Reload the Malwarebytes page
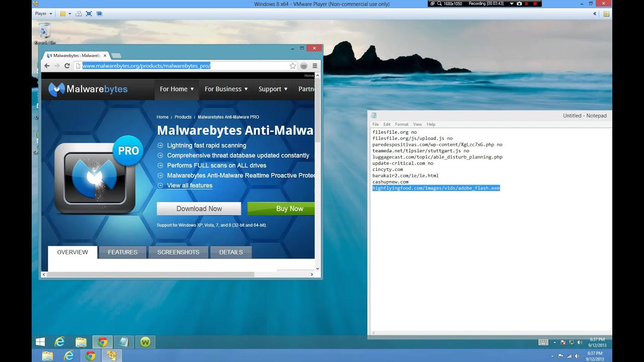The image size is (644, 362). click(67, 66)
